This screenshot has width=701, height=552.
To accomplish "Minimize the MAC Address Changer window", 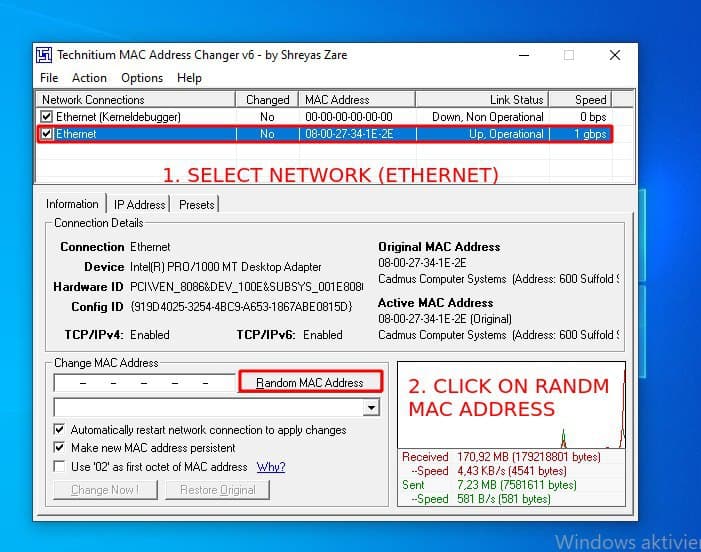I will point(522,55).
